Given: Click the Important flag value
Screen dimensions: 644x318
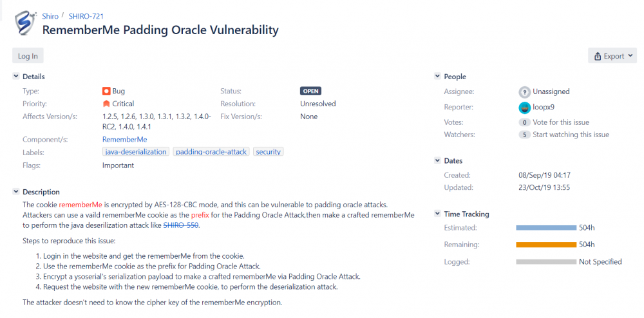Looking at the screenshot, I should point(118,165).
